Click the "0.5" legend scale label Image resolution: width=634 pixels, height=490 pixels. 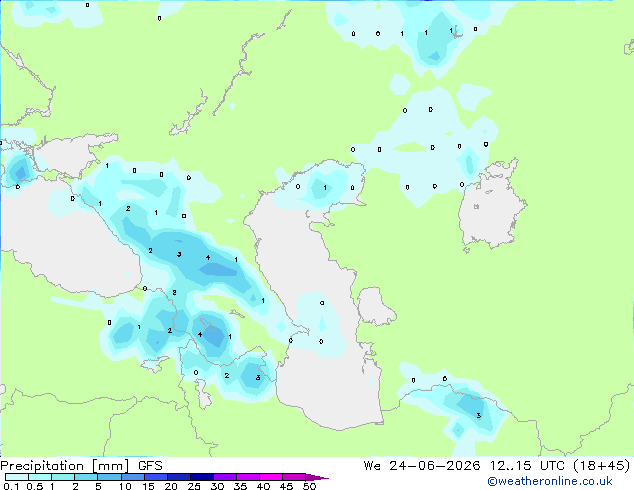(x=35, y=486)
